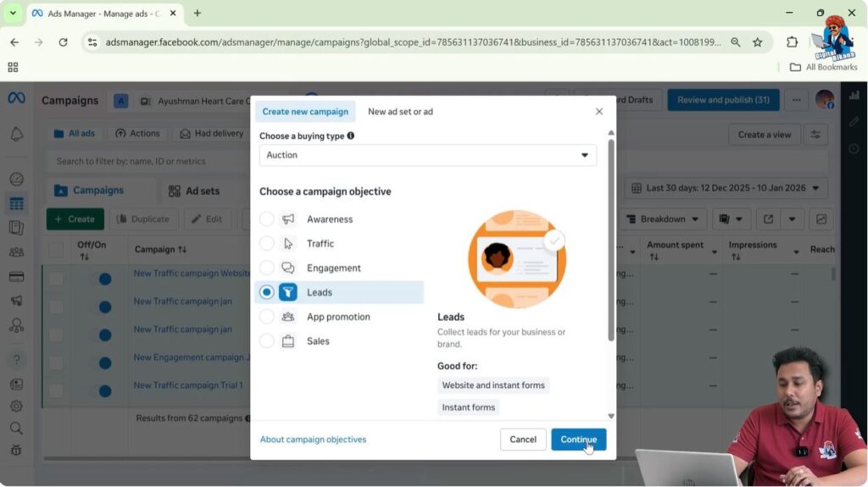
Task: Open the billing card icon in sidebar
Action: tap(17, 277)
